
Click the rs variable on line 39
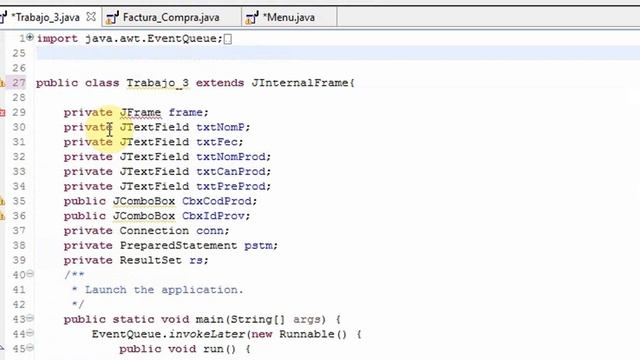196,260
